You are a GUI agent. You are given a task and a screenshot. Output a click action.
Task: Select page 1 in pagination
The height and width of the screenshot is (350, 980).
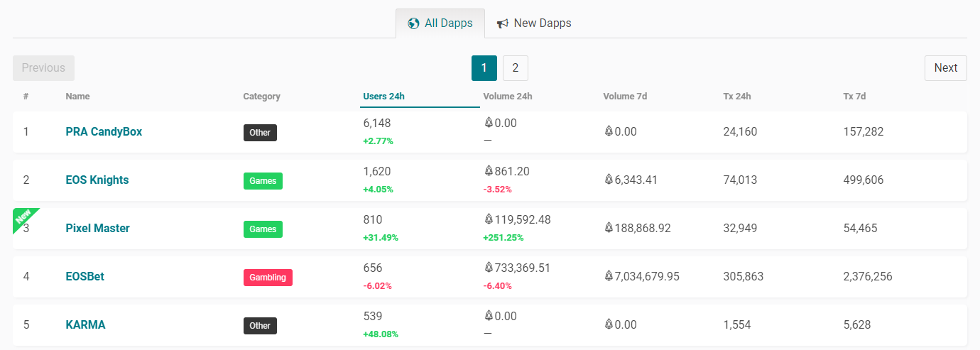pos(484,68)
